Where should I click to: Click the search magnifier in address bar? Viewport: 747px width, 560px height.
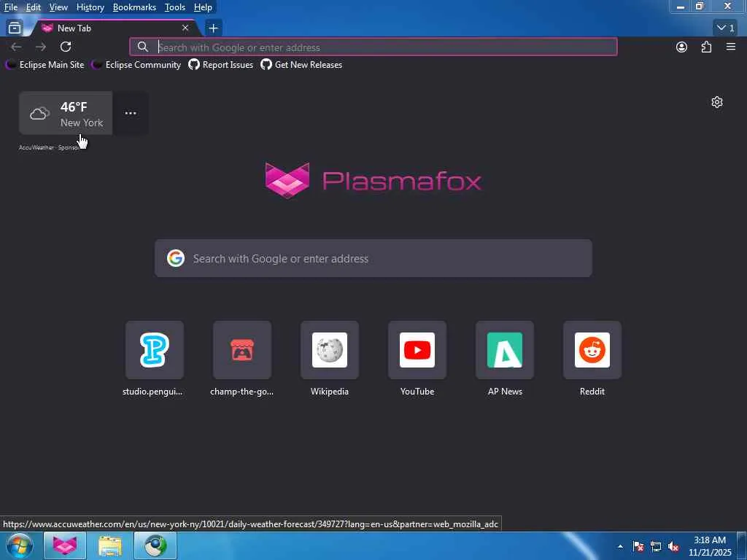click(x=142, y=47)
